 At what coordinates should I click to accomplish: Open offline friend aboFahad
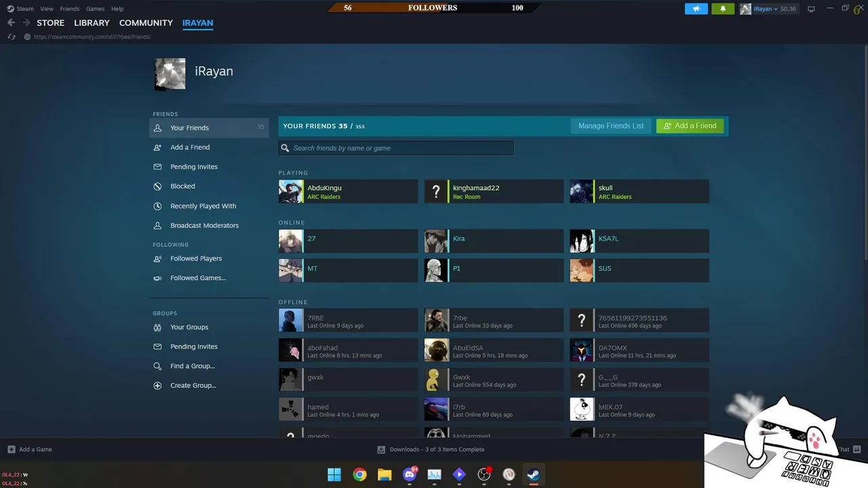click(x=348, y=350)
